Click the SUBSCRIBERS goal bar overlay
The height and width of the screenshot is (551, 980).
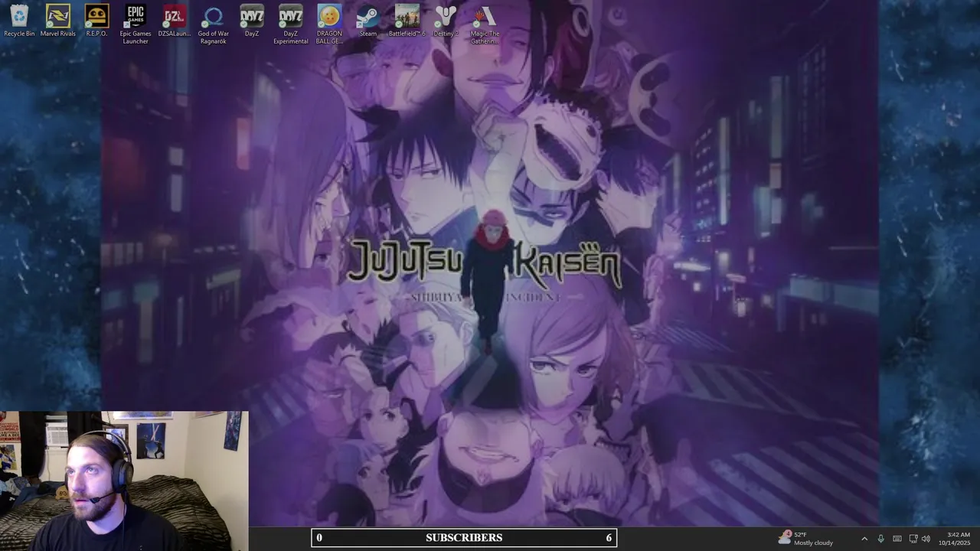click(x=464, y=538)
